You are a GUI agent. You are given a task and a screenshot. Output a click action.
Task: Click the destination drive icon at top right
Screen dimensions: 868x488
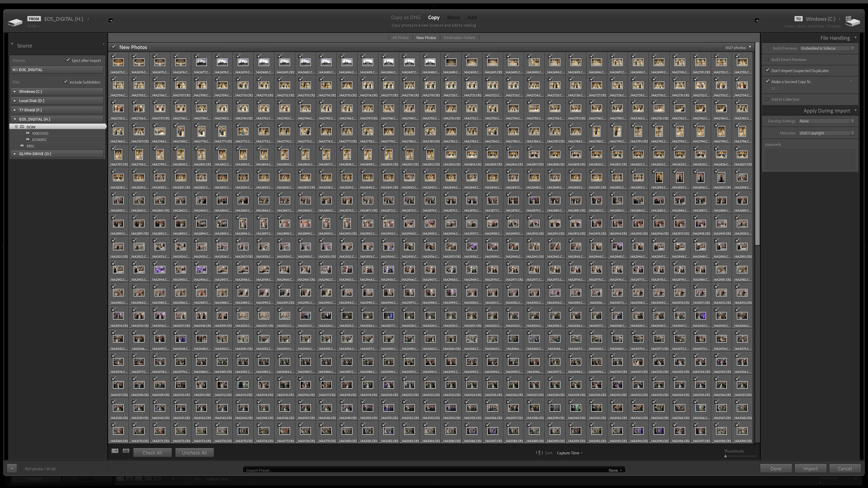[x=852, y=21]
